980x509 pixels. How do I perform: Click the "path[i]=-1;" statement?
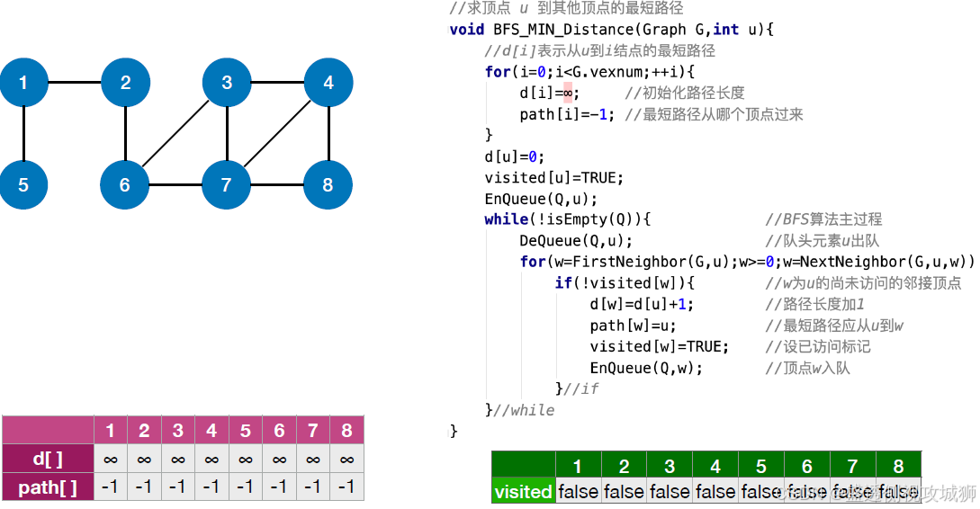[568, 114]
